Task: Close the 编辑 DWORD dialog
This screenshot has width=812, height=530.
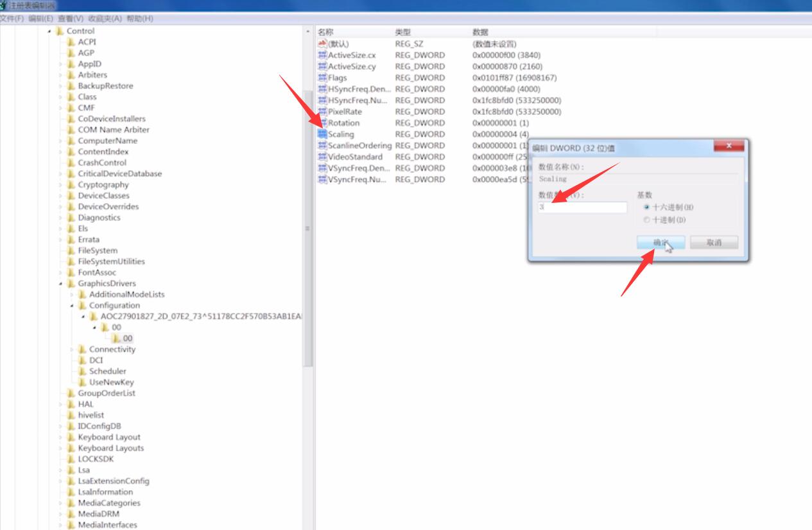Action: click(x=730, y=147)
